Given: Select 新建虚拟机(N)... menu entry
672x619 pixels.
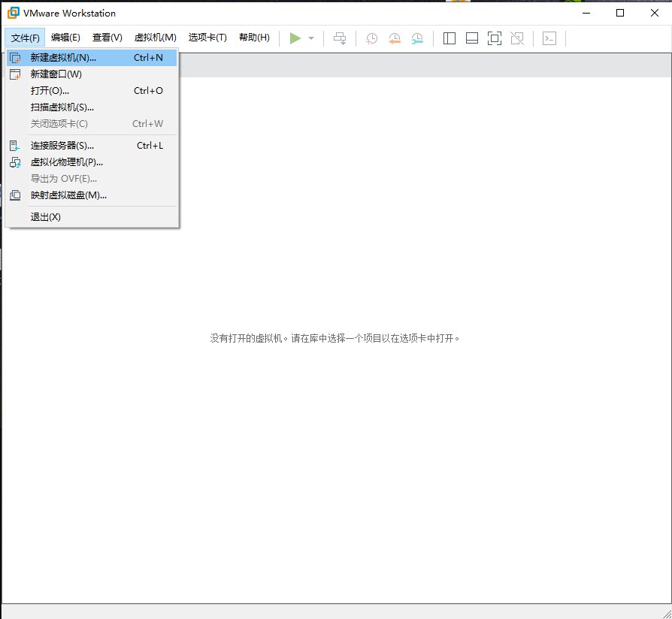Looking at the screenshot, I should tap(92, 58).
